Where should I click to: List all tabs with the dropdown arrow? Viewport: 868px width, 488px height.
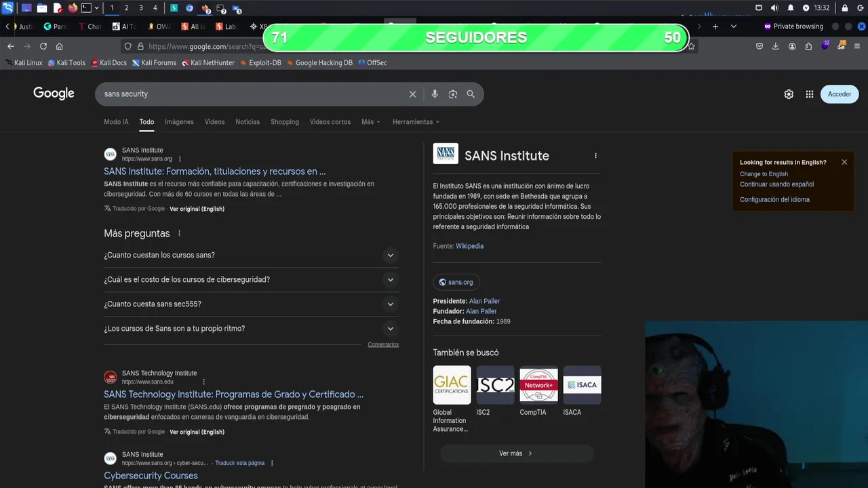pos(734,26)
